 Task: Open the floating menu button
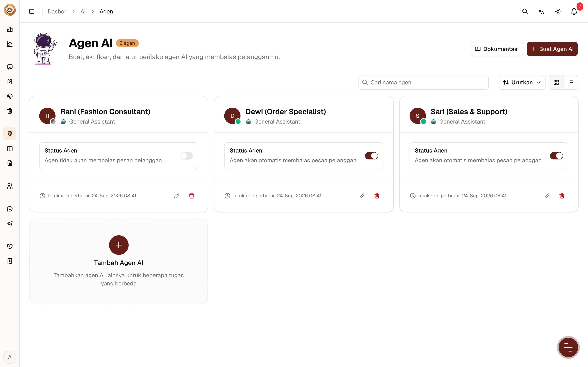click(568, 347)
